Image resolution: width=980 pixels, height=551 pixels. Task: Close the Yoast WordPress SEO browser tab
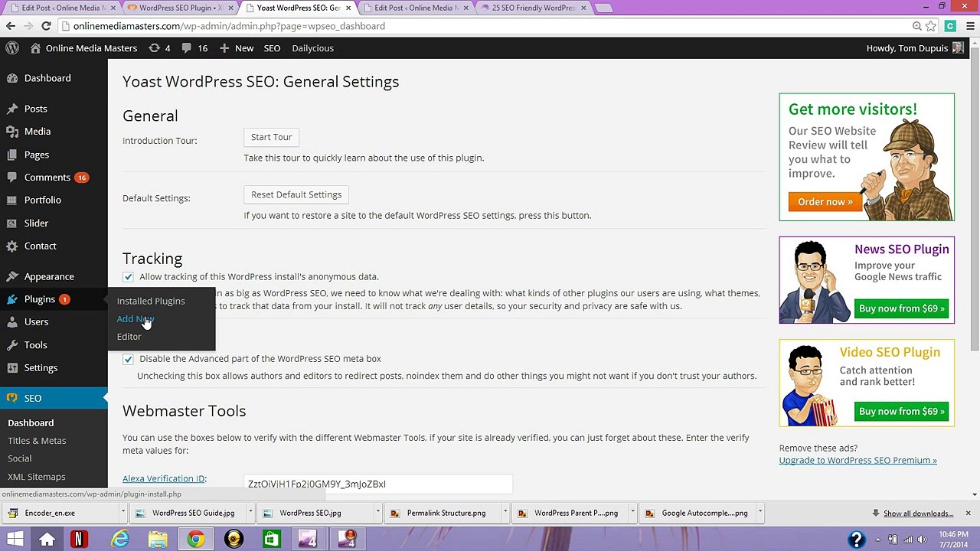coord(349,8)
